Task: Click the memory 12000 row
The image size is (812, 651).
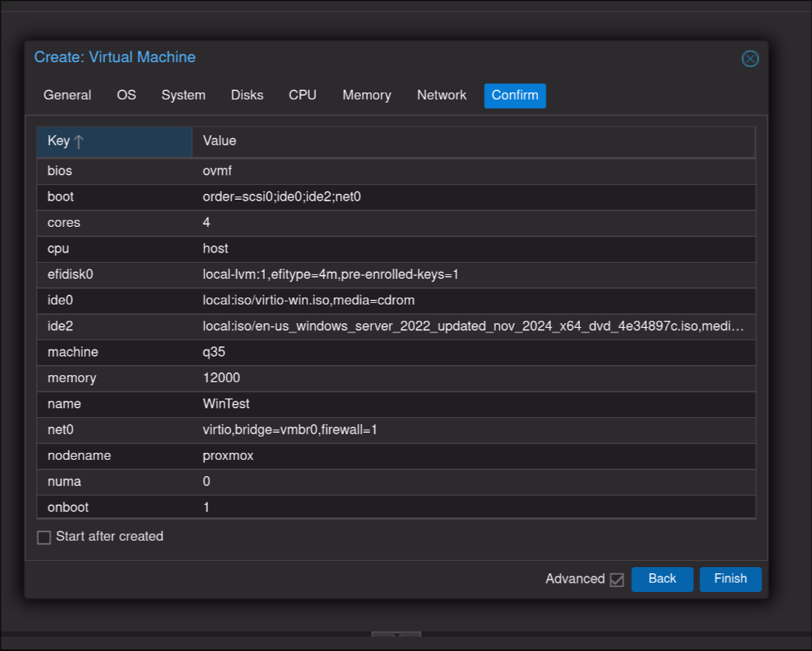Action: click(x=396, y=378)
